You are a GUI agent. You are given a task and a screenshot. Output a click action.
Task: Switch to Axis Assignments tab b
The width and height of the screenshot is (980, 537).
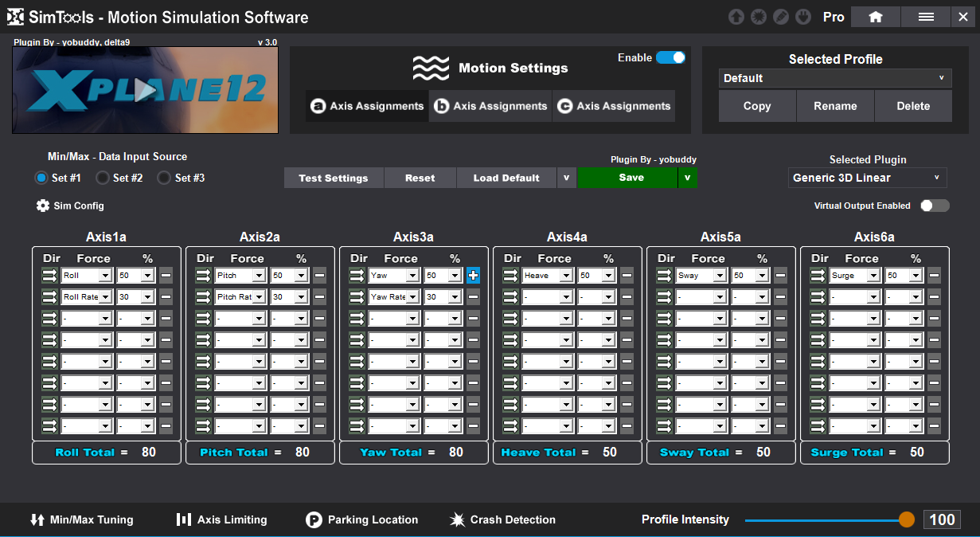[490, 105]
